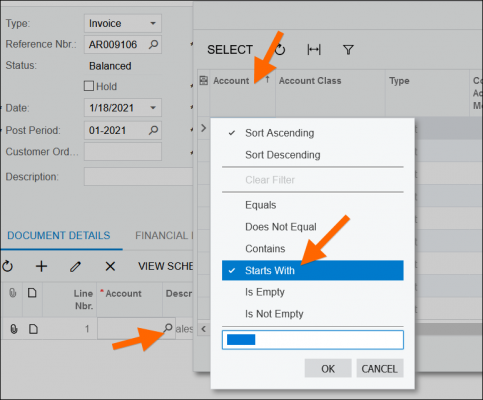Viewport: 483px width, 400px height.
Task: Choose Sort Descending from the menu
Action: (x=283, y=155)
